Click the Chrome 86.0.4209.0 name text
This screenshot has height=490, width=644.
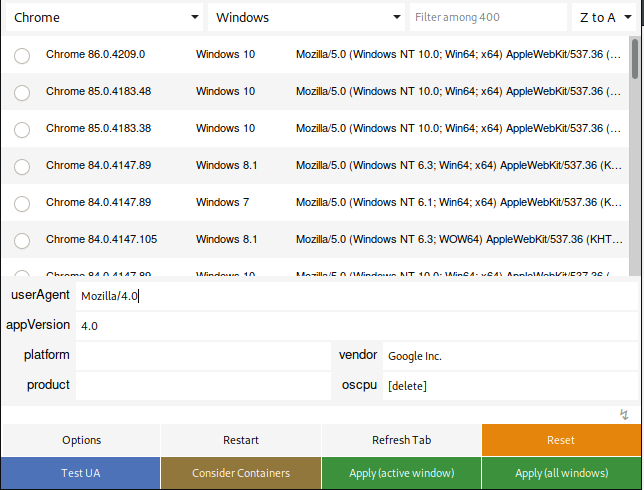tap(95, 54)
